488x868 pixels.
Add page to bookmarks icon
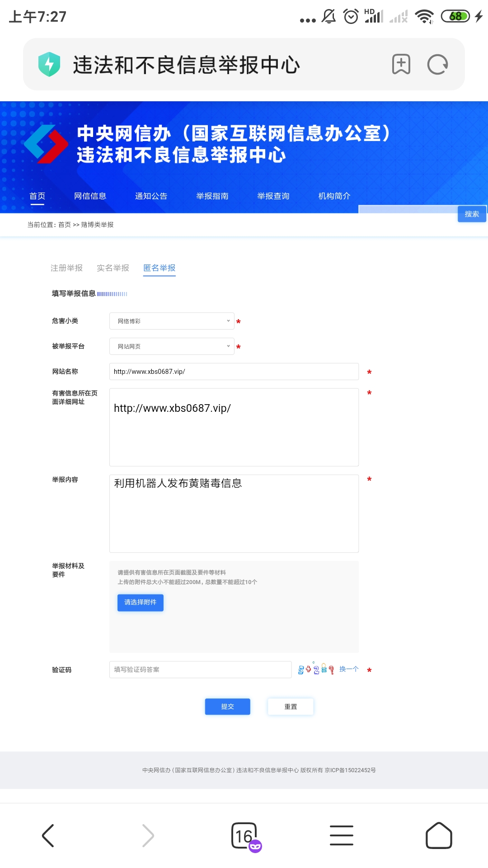401,64
